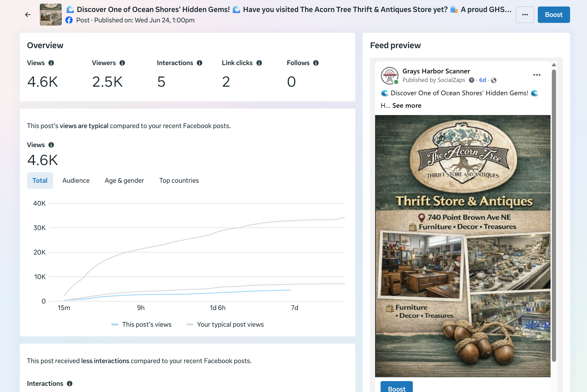The height and width of the screenshot is (392, 587).
Task: Click the wave emoji before Discover title
Action: coord(70,10)
